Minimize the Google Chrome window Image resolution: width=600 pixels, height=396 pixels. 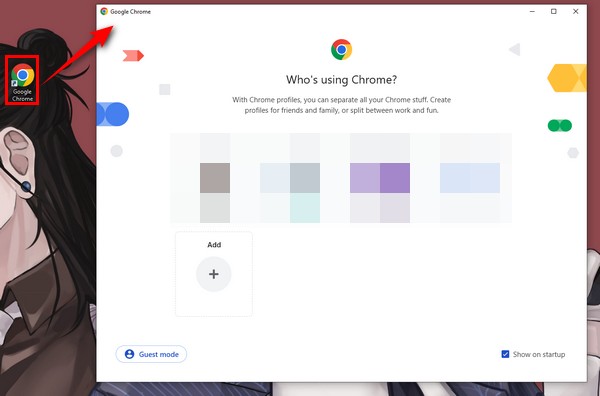[x=532, y=11]
